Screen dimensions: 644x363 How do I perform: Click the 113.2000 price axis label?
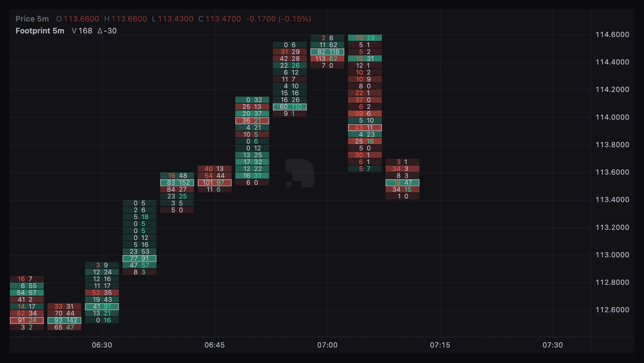coord(612,227)
